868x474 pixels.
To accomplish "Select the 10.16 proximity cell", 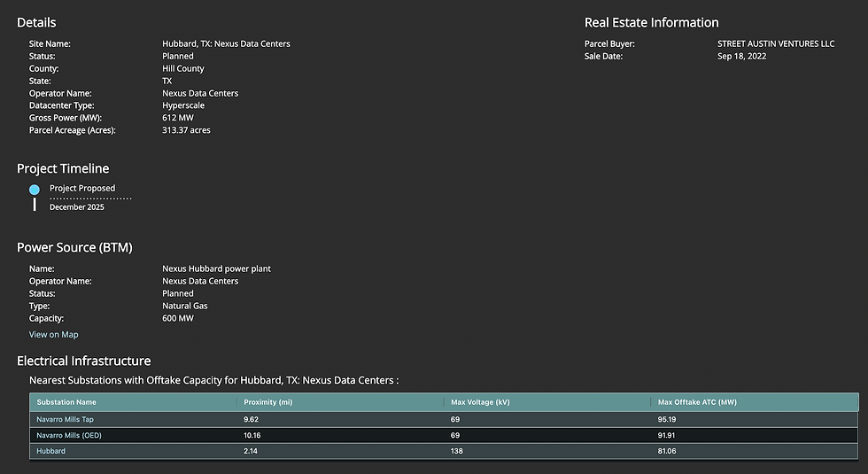I will point(252,435).
